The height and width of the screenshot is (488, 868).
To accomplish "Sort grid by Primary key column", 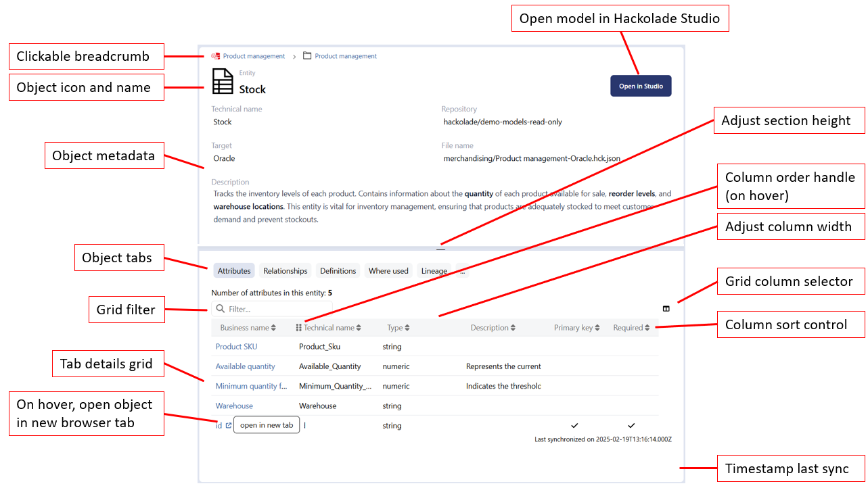I will coord(597,328).
